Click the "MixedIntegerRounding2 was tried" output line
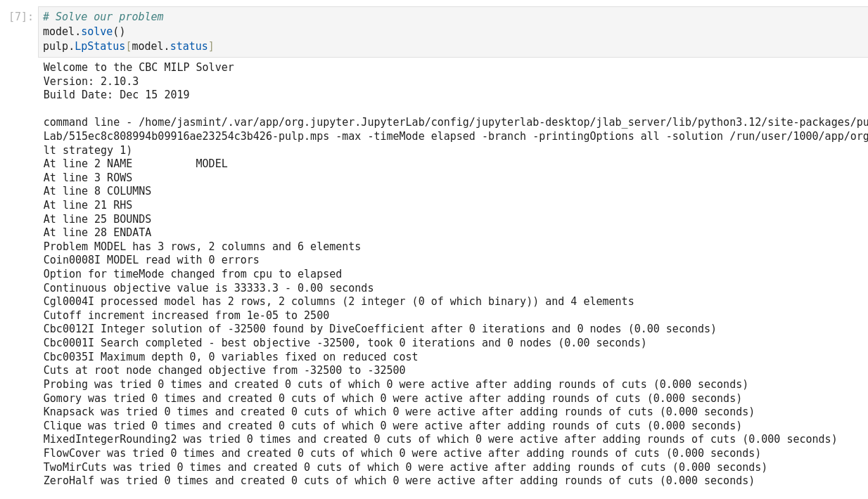Image resolution: width=868 pixels, height=499 pixels. coord(440,439)
